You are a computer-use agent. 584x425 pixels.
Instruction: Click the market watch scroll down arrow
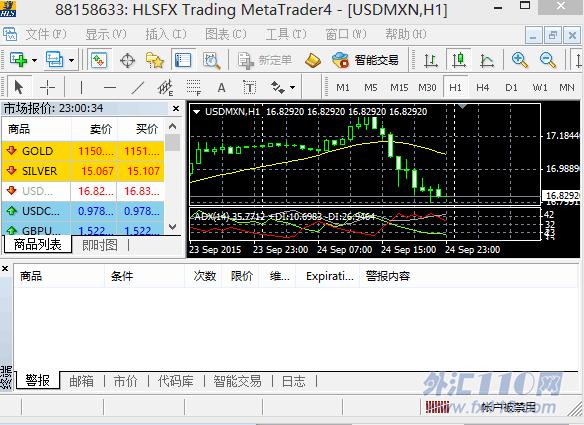(172, 226)
